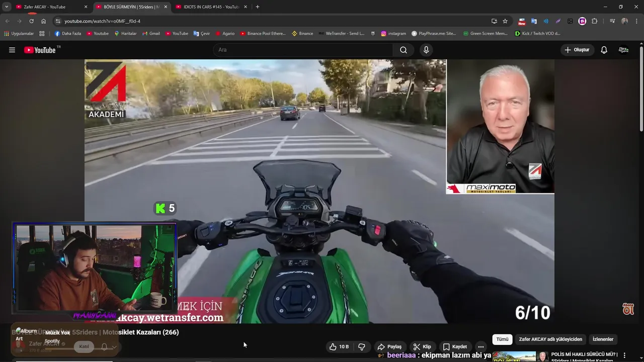The image size is (644, 362).
Task: Select the İzlenenler filter chip
Action: (x=603, y=339)
